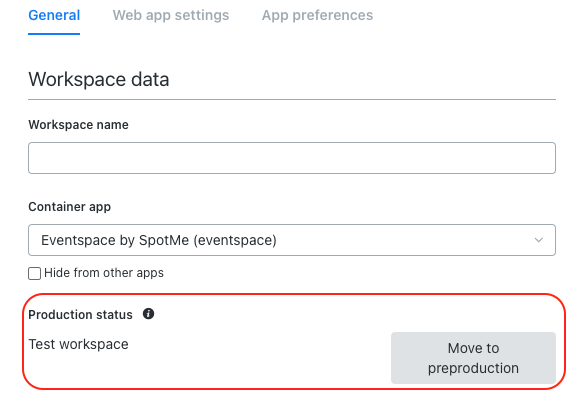Click the blue underline beneath General tab

pos(54,34)
